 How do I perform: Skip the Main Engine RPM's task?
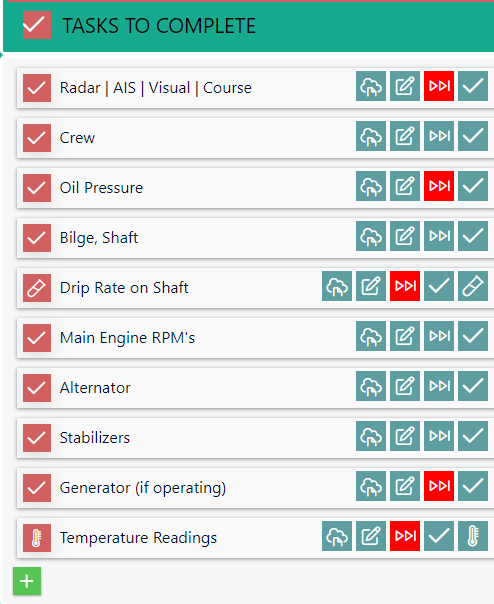439,336
